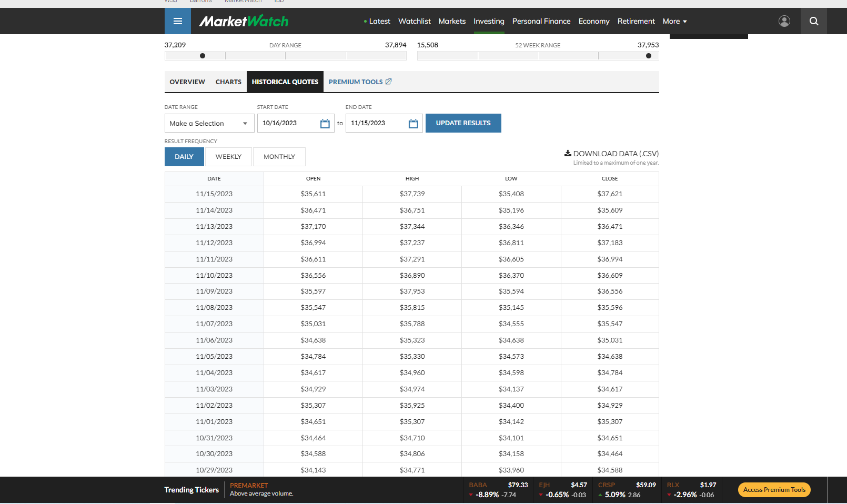Go to the Overview tab
The width and height of the screenshot is (847, 504).
[x=187, y=82]
